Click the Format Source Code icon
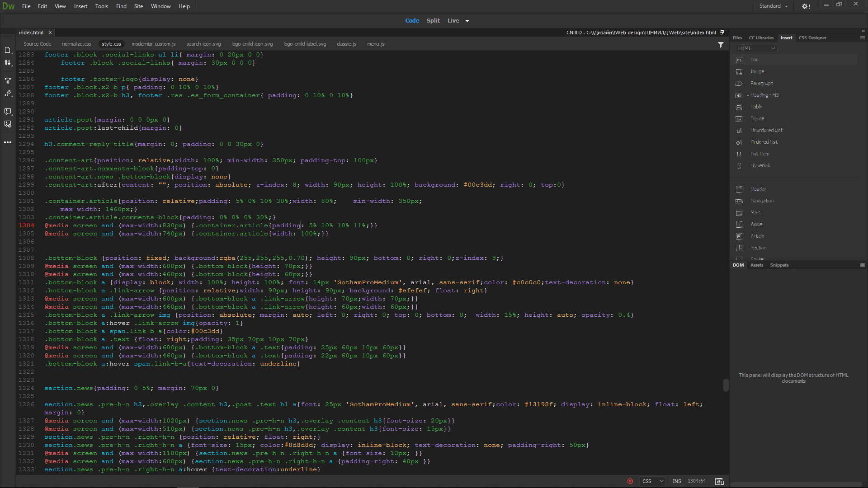868x488 pixels. 8,93
